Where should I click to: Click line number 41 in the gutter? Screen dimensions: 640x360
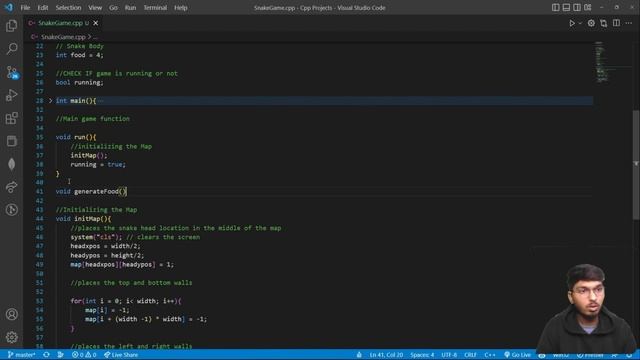(40, 191)
